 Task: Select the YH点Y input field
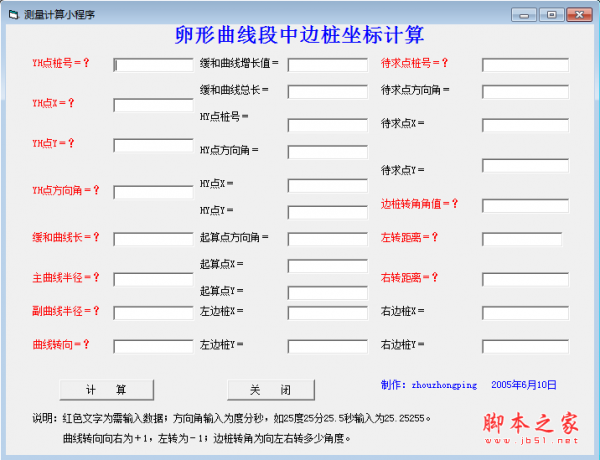pos(153,145)
